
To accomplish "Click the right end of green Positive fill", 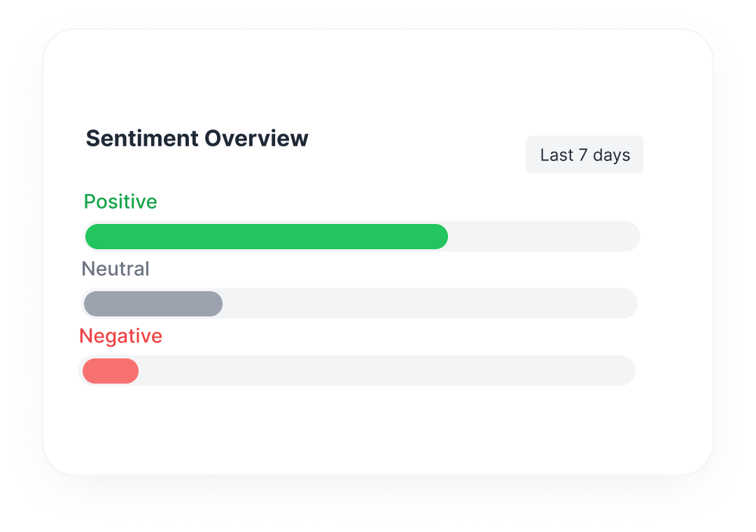I will (441, 237).
